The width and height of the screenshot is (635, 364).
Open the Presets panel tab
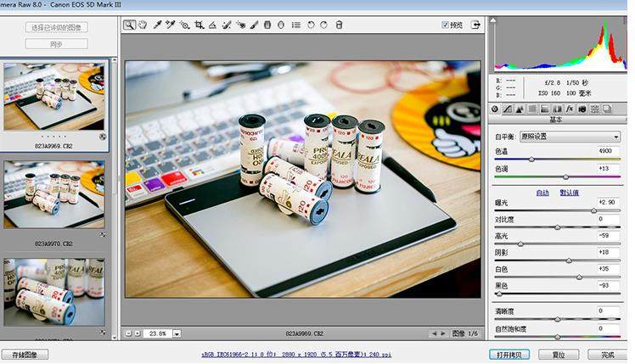594,109
